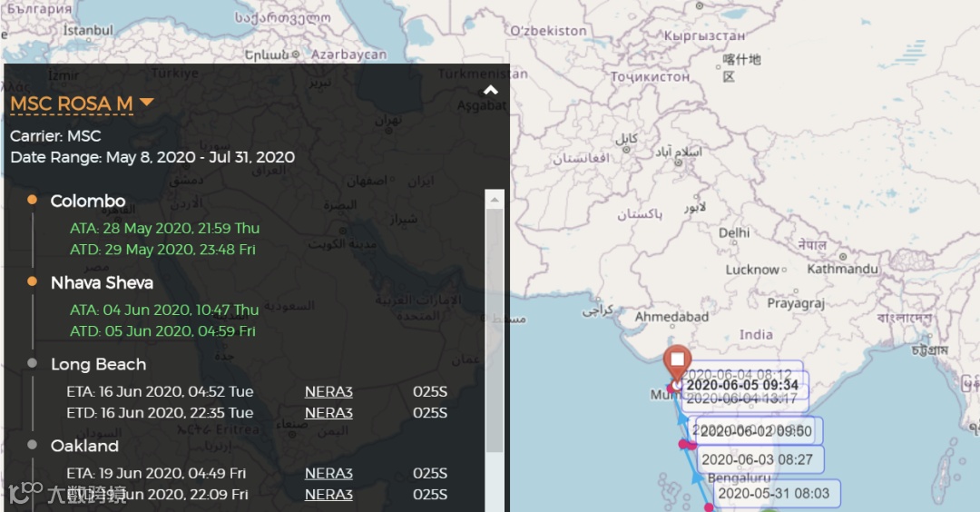The height and width of the screenshot is (512, 980).
Task: Click the Delhi label on the map
Action: click(734, 232)
